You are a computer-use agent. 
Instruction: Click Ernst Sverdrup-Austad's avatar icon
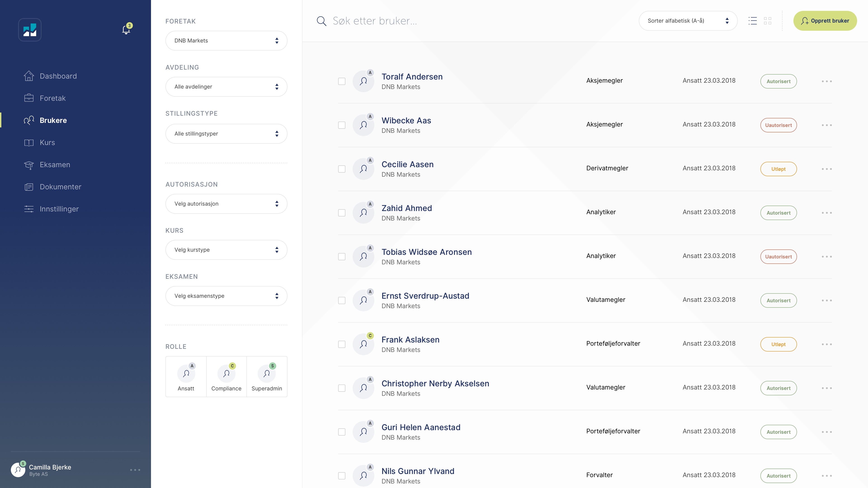pos(363,300)
